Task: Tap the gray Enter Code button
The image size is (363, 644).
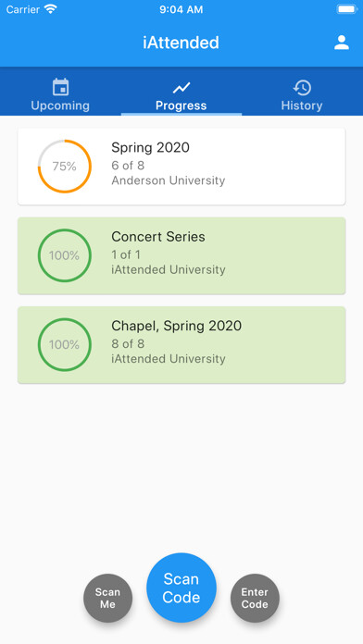Action: pos(255,598)
